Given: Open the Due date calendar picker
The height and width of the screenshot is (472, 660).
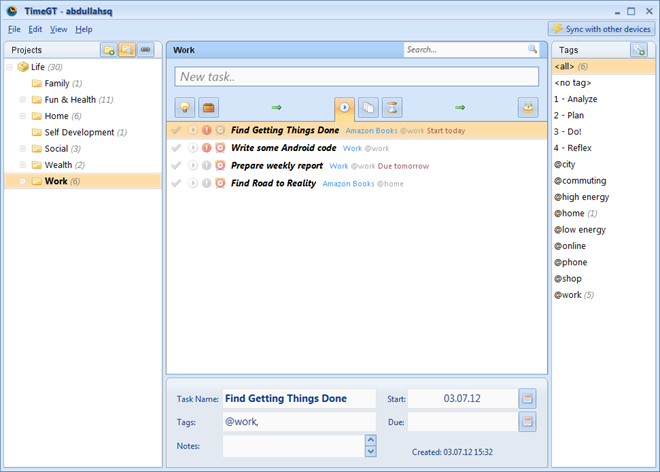Looking at the screenshot, I should (x=527, y=421).
